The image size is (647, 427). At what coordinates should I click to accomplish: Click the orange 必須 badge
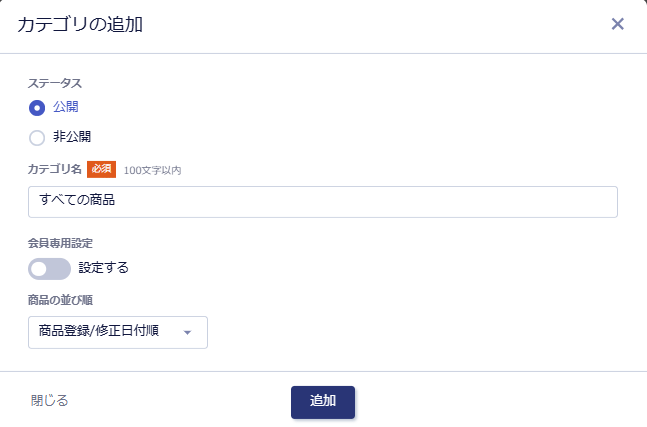[101, 169]
